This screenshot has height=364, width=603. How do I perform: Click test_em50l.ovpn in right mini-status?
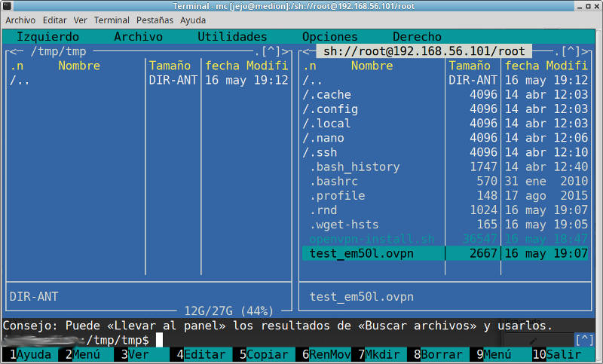362,296
